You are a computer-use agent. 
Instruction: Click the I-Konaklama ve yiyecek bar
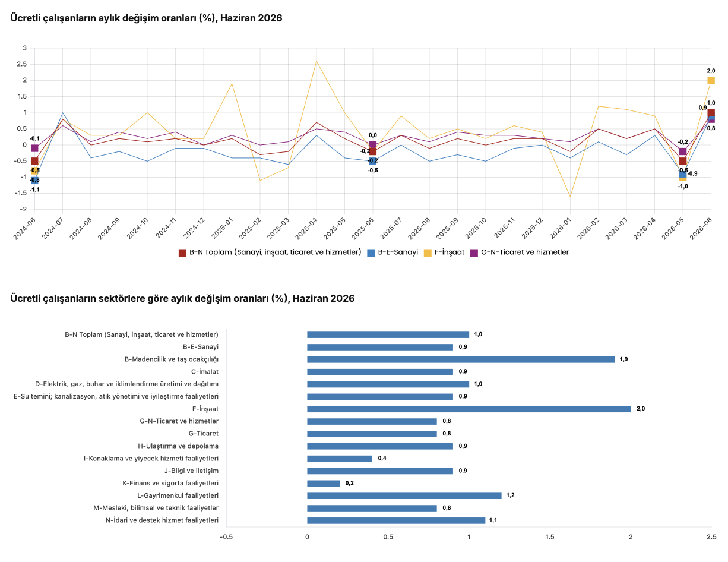click(x=340, y=459)
